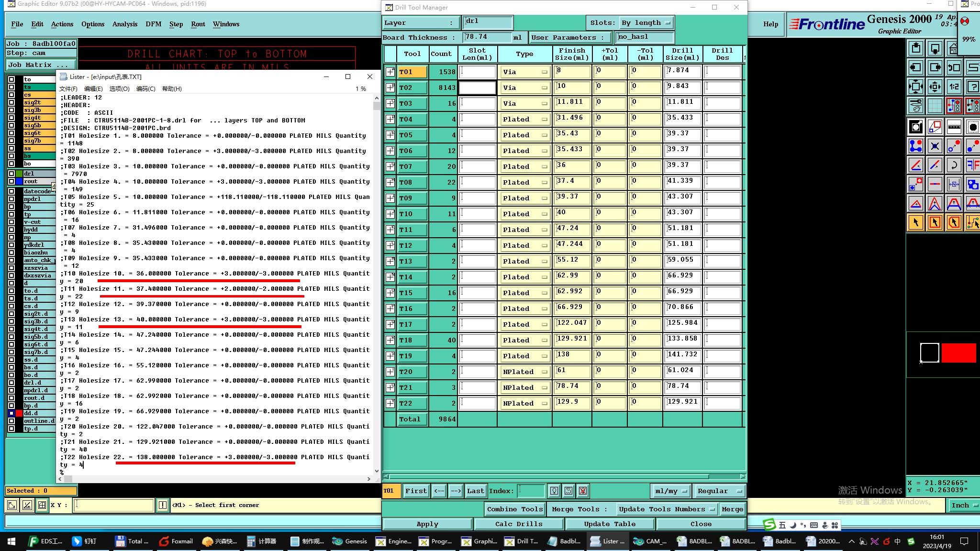Click the pale grid display icon
The height and width of the screenshot is (551, 980).
(935, 106)
